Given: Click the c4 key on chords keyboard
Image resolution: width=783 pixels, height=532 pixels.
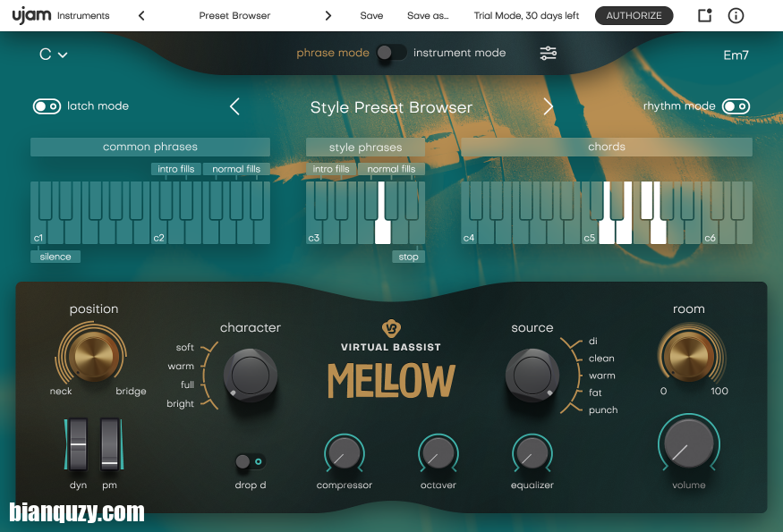Looking at the screenshot, I should (x=470, y=232).
